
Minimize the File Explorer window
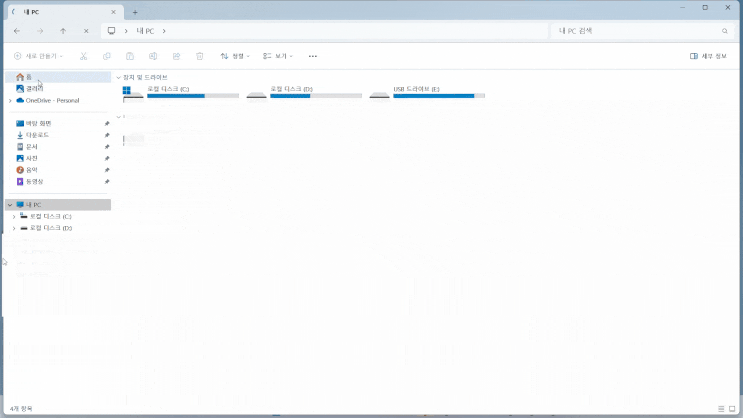click(x=683, y=8)
